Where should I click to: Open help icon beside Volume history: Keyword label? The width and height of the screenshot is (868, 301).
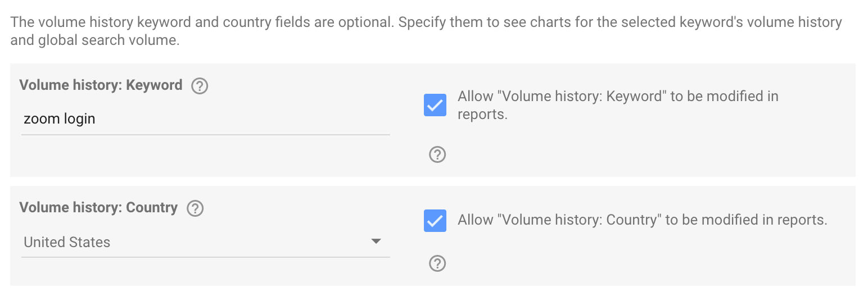200,86
